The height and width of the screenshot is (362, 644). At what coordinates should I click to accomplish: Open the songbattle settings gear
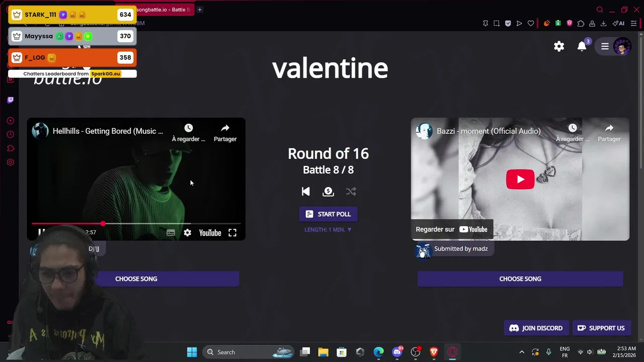coord(559,46)
